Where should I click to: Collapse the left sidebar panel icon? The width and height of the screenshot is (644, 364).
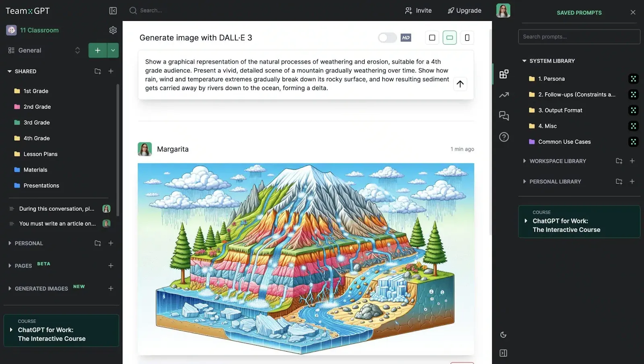(x=113, y=10)
